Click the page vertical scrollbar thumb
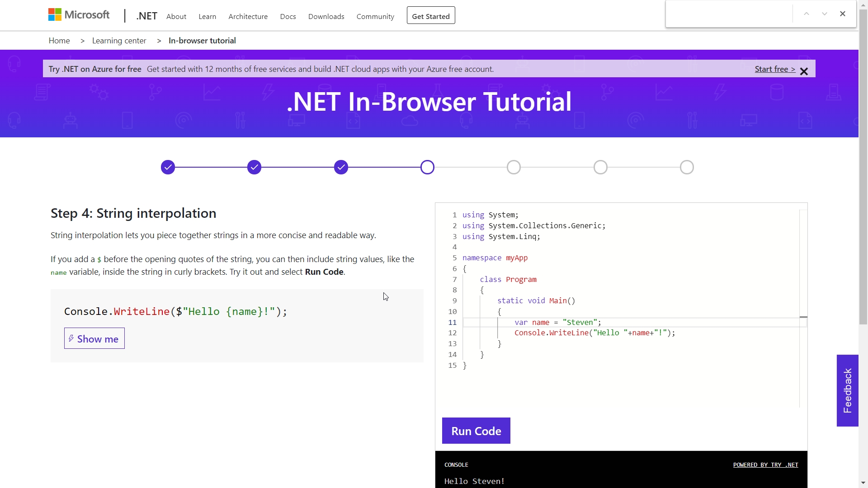The image size is (868, 488). (863, 167)
